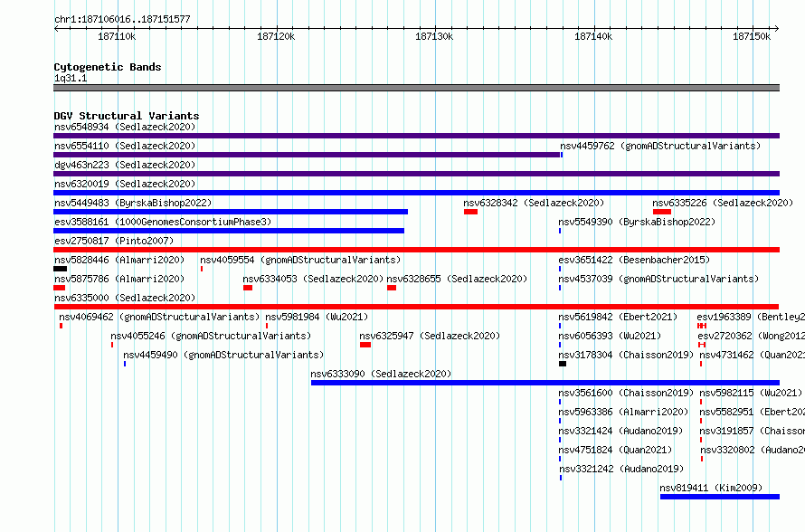Click the 187130k ruler position
This screenshot has height=532, width=805.
434,36
